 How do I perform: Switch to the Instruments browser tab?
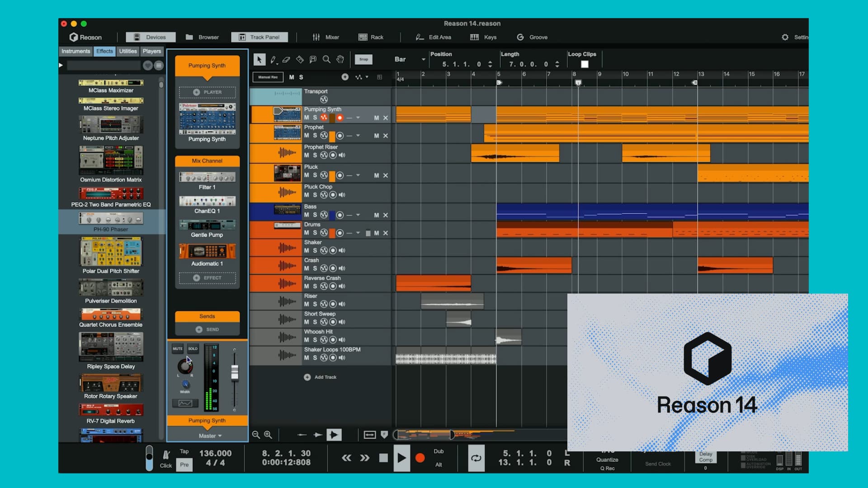(75, 52)
